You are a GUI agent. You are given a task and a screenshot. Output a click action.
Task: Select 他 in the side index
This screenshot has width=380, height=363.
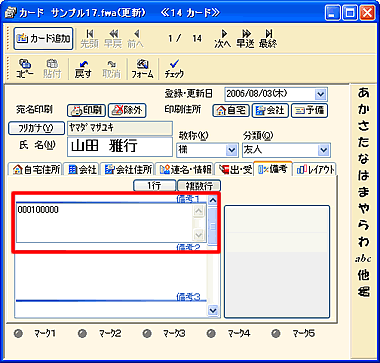coord(363,274)
